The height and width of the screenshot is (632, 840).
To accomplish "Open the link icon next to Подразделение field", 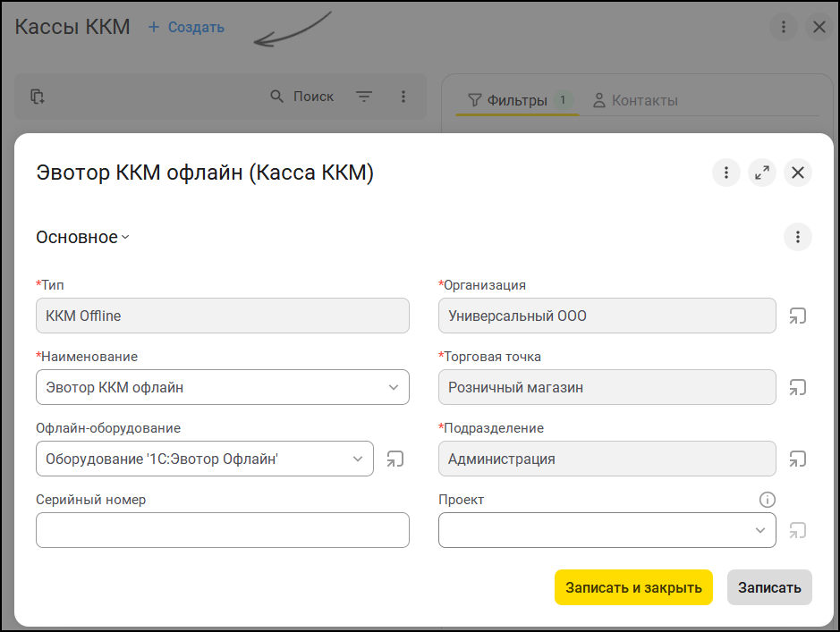I will pos(797,459).
